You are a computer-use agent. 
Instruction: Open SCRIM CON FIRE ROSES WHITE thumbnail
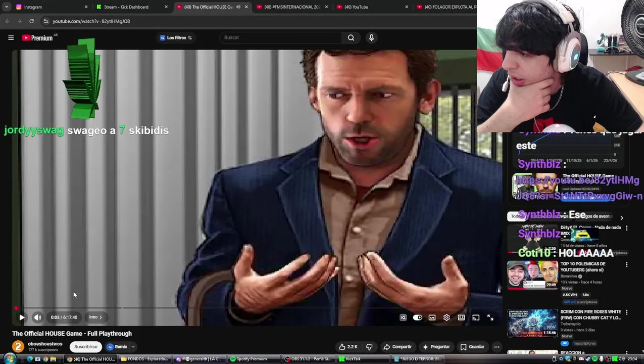click(532, 323)
